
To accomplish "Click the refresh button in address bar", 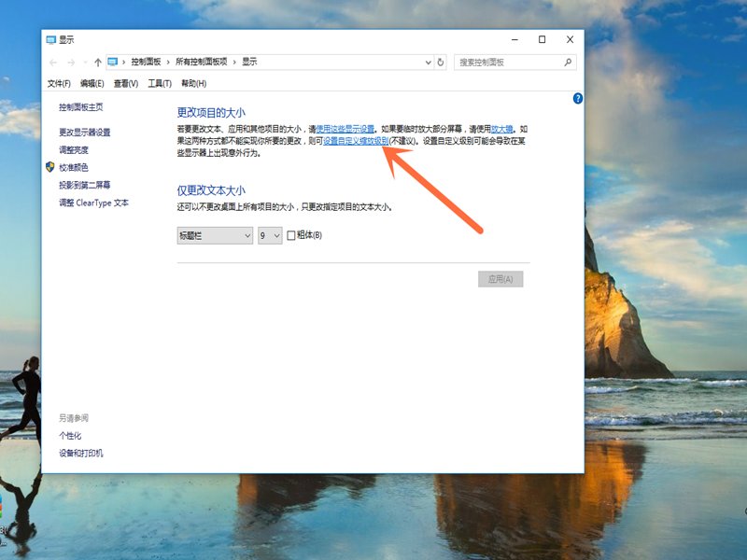I will pyautogui.click(x=441, y=63).
